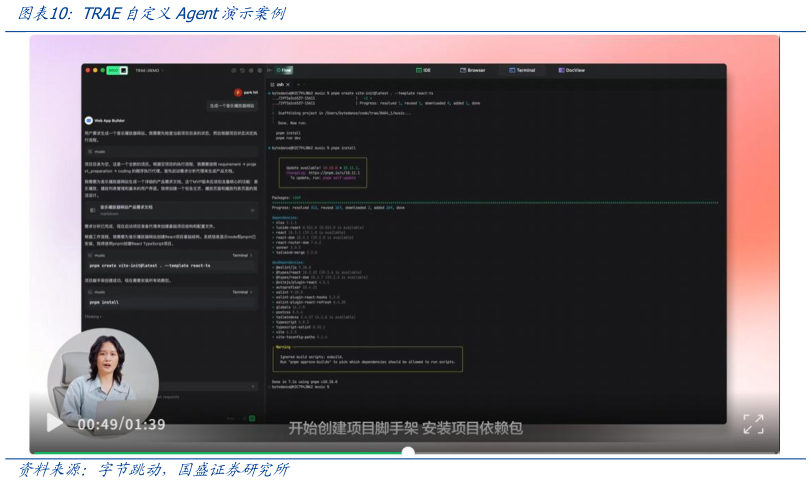Open the Browser tab
Viewport: 811px width, 483px height.
[472, 70]
